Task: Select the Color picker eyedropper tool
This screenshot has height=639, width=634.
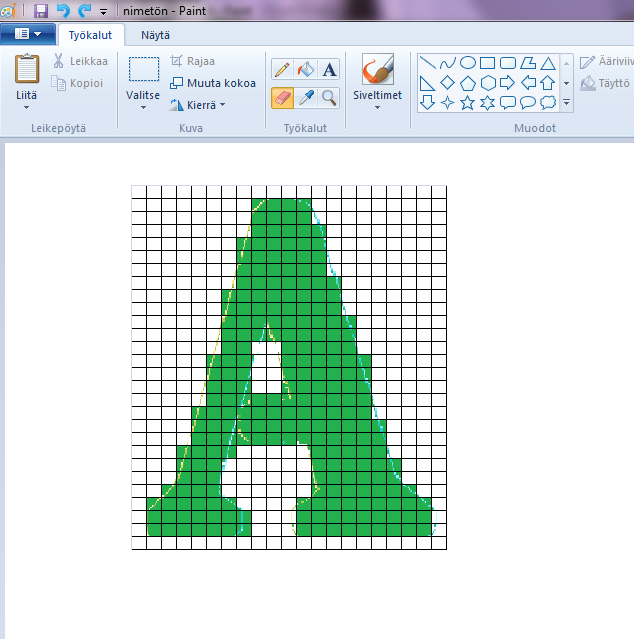Action: click(306, 98)
